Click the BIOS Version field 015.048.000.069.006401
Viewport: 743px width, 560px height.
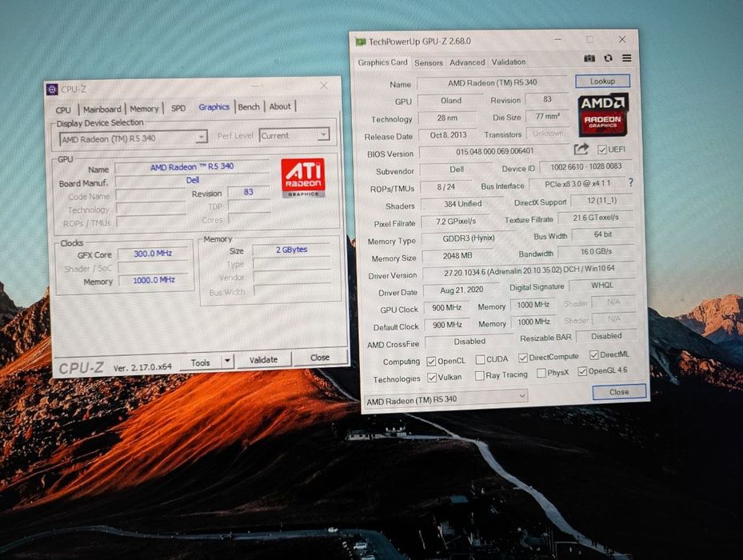tap(495, 151)
